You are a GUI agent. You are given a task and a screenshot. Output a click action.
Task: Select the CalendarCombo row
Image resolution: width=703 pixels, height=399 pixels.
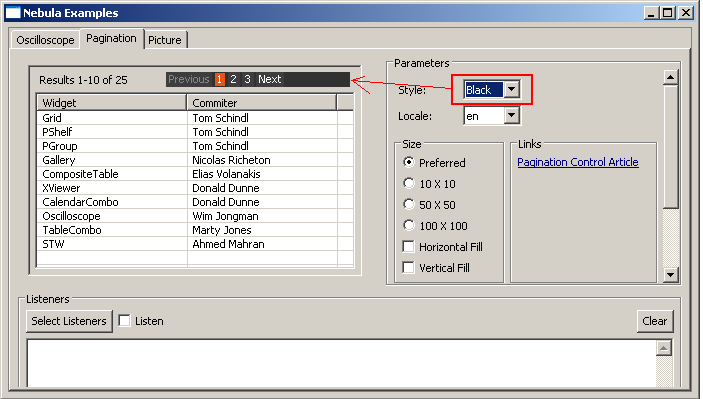(x=195, y=202)
